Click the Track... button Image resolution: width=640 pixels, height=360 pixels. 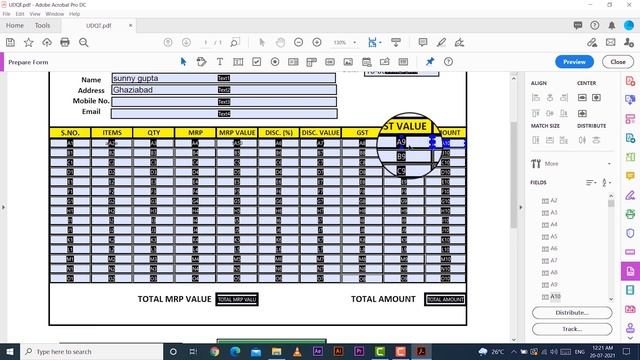point(572,329)
